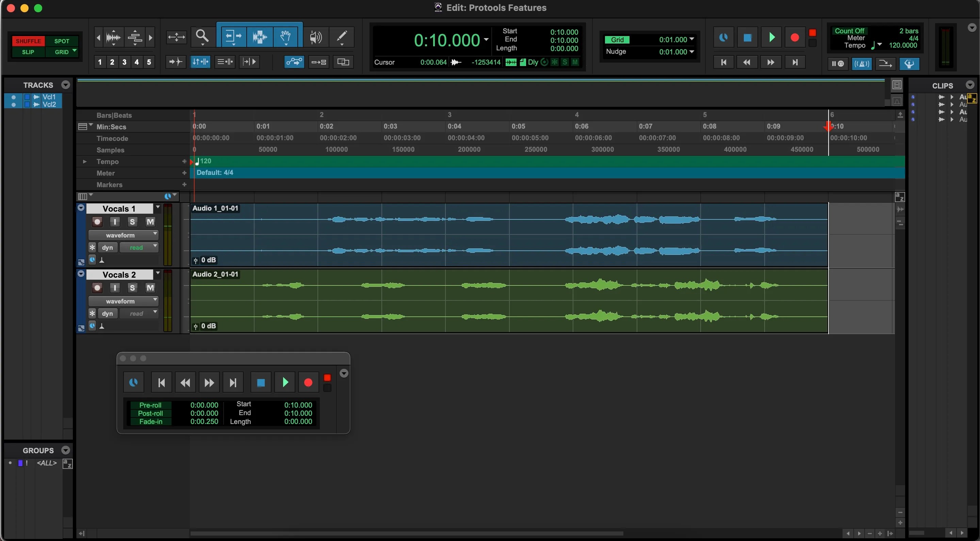Screen dimensions: 980x541
Task: Enable SHUFFLE edit mode
Action: (x=28, y=41)
